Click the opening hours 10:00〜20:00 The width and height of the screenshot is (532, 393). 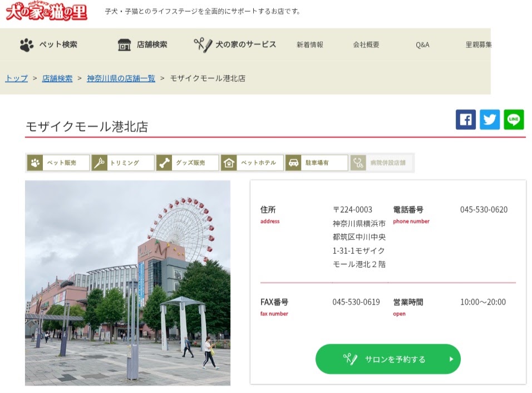click(483, 302)
